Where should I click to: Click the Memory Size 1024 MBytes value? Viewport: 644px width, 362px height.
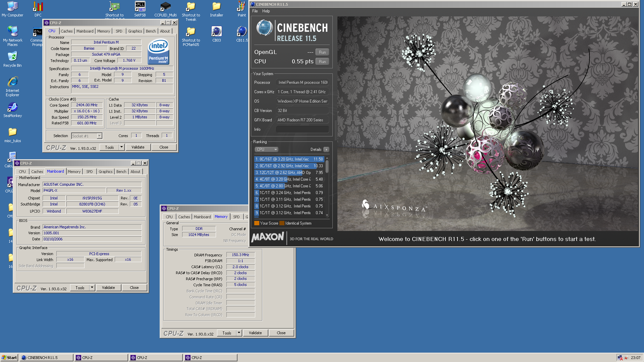coord(199,235)
